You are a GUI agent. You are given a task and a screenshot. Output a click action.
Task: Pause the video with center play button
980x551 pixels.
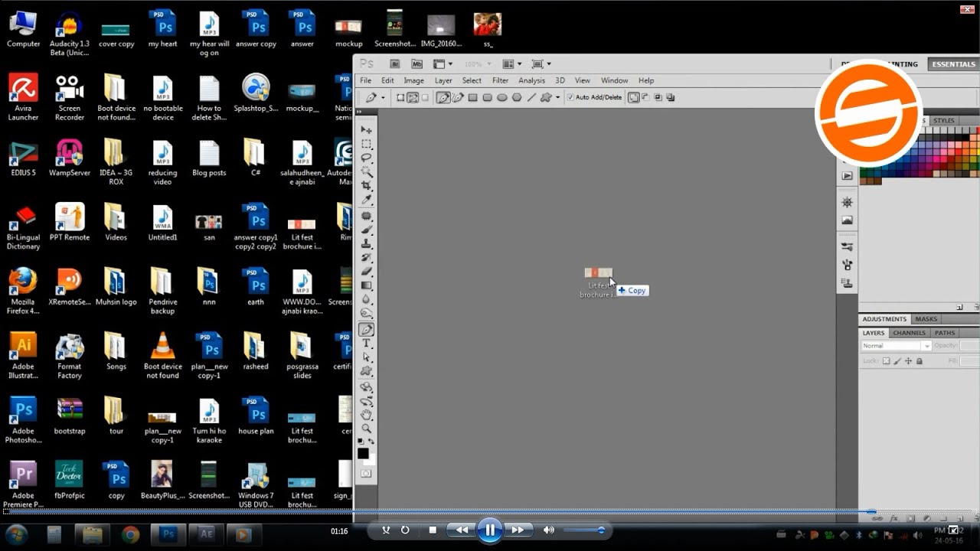490,530
